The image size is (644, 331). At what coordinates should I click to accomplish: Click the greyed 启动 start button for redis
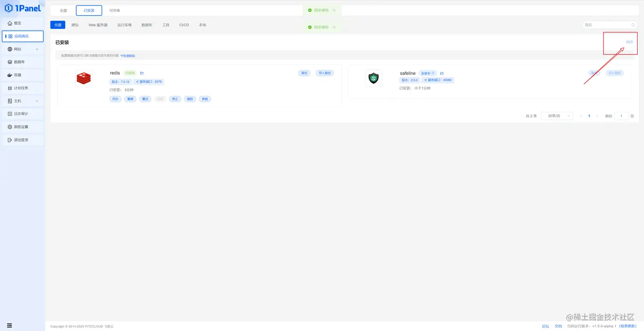pyautogui.click(x=160, y=99)
